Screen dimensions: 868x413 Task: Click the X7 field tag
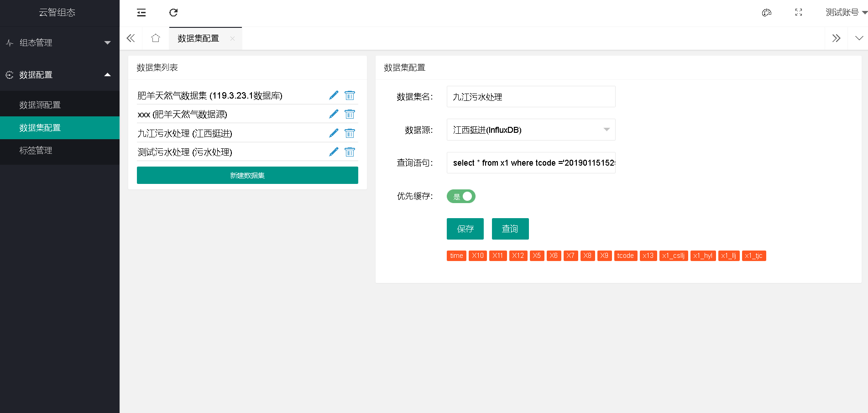(x=571, y=256)
